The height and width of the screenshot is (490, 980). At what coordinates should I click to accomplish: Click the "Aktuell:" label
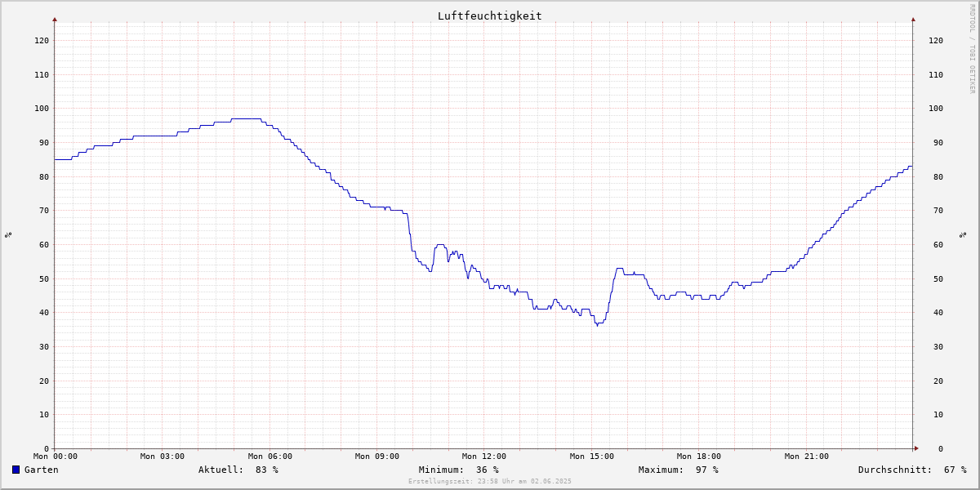pos(221,470)
